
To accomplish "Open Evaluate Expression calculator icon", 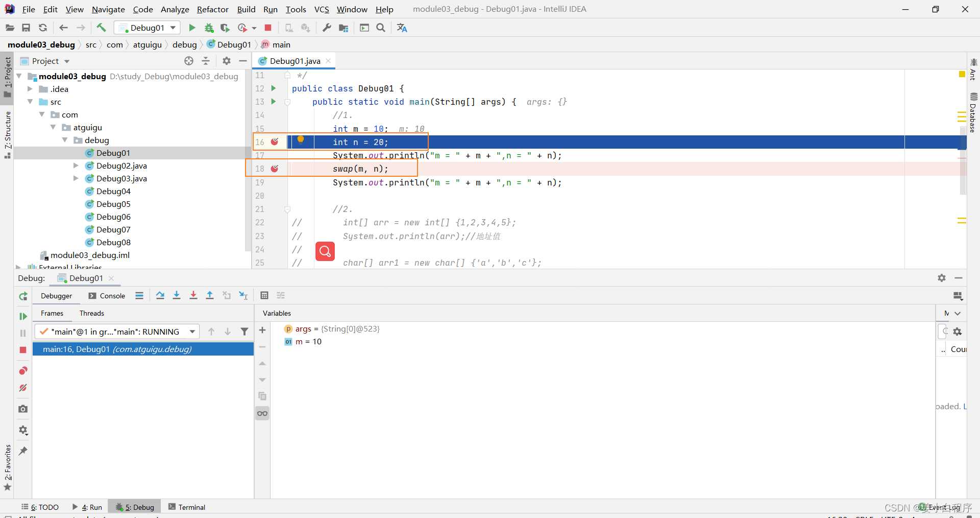I will [x=264, y=295].
